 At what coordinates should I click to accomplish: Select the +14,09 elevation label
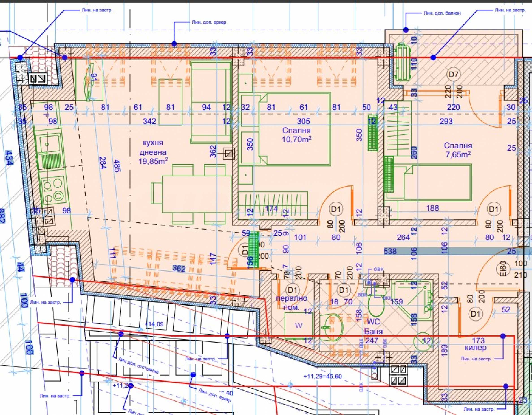click(154, 324)
